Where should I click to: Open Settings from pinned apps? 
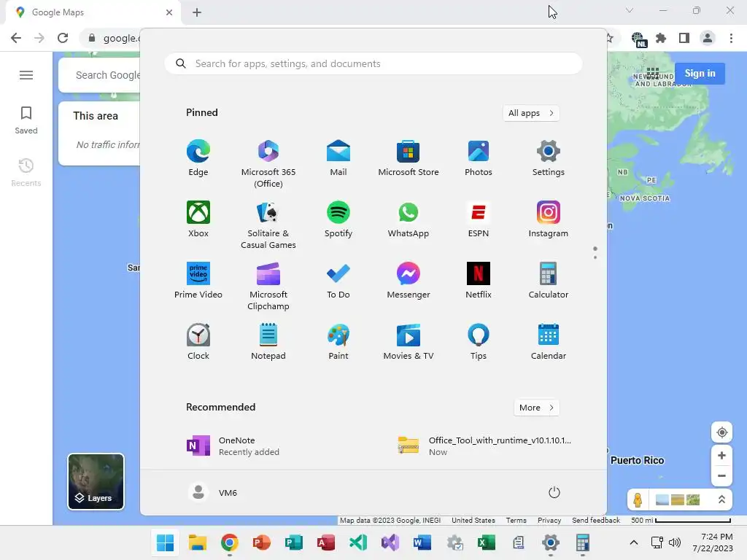click(x=549, y=158)
